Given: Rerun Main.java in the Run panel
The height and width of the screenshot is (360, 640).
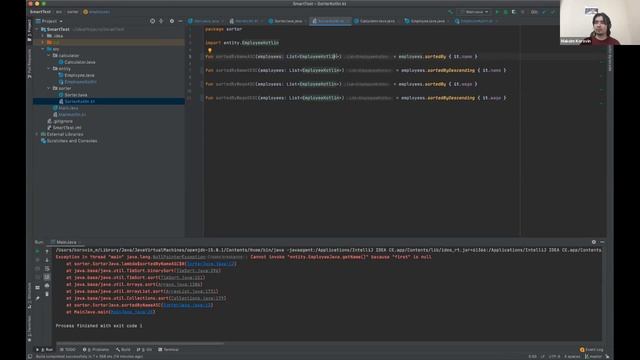Looking at the screenshot, I should [x=38, y=251].
